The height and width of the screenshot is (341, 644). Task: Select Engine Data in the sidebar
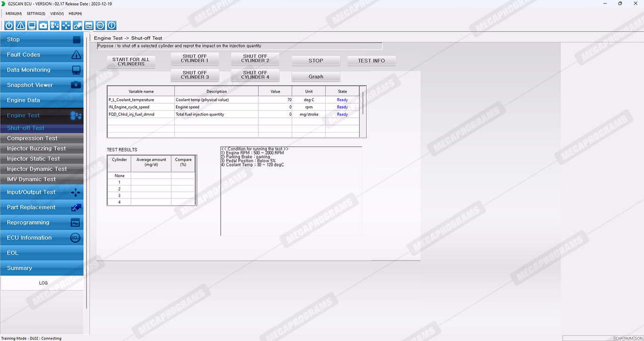pos(42,100)
